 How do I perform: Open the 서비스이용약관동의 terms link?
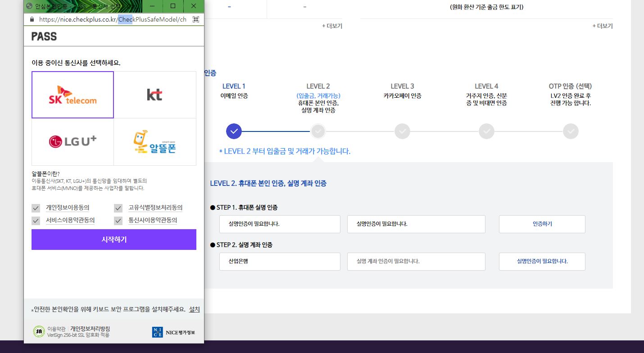pyautogui.click(x=70, y=220)
